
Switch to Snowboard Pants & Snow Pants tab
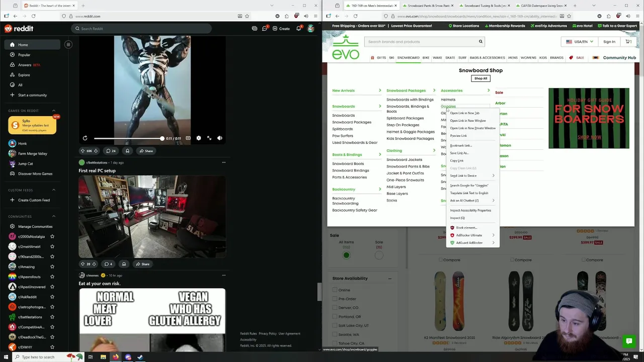(x=428, y=6)
